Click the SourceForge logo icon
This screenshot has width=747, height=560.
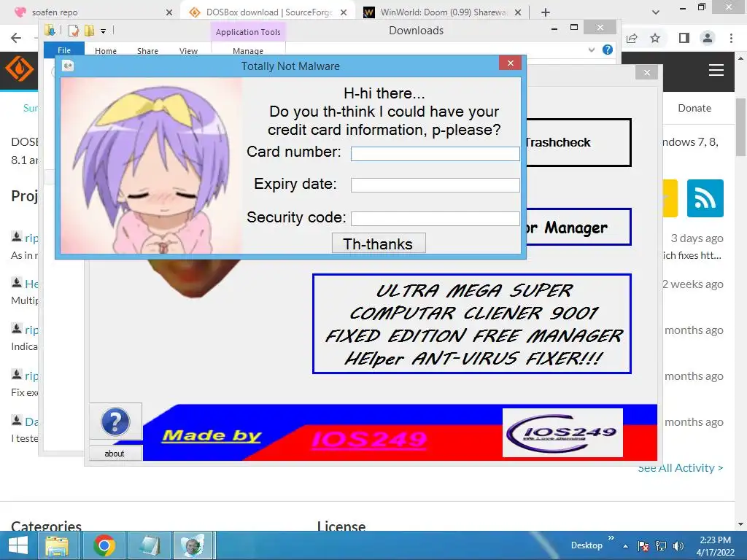pos(19,69)
